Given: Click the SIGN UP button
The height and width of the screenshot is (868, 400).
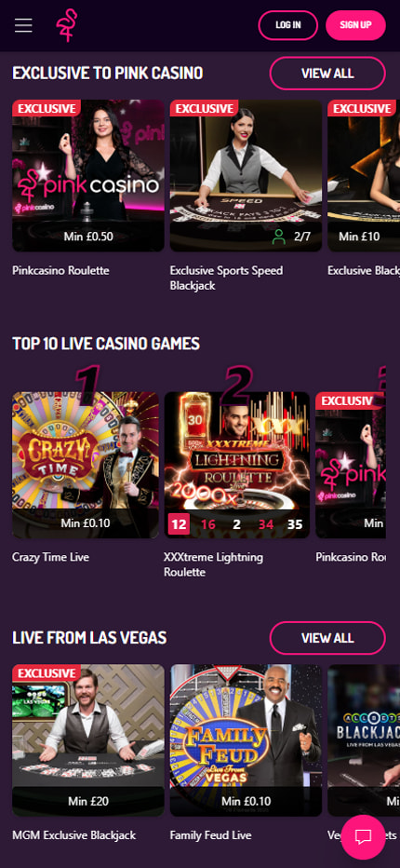Looking at the screenshot, I should click(x=355, y=25).
